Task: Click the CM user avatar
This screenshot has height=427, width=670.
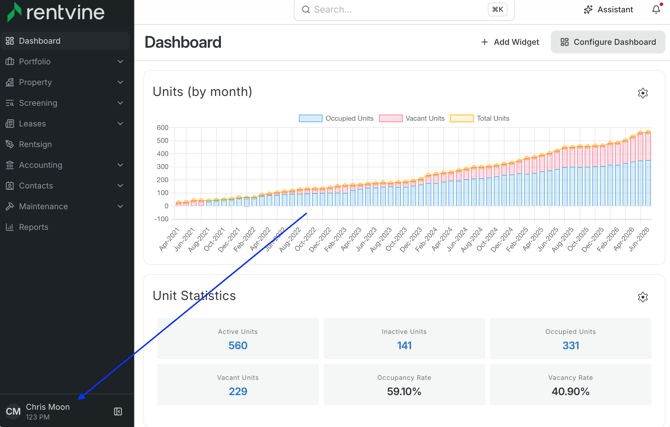Action: click(13, 411)
